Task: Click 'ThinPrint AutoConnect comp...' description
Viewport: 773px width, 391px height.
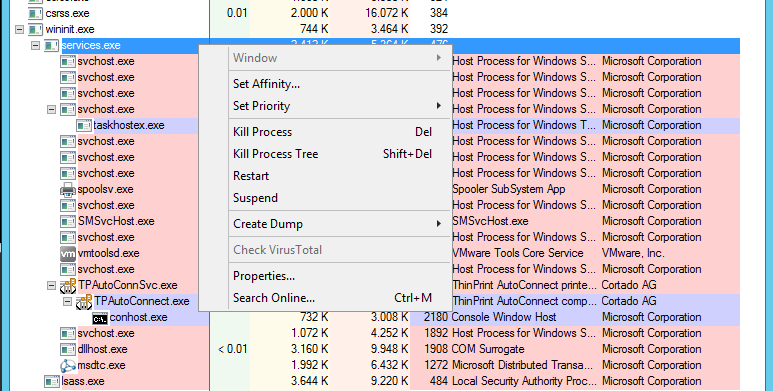Action: pos(525,301)
